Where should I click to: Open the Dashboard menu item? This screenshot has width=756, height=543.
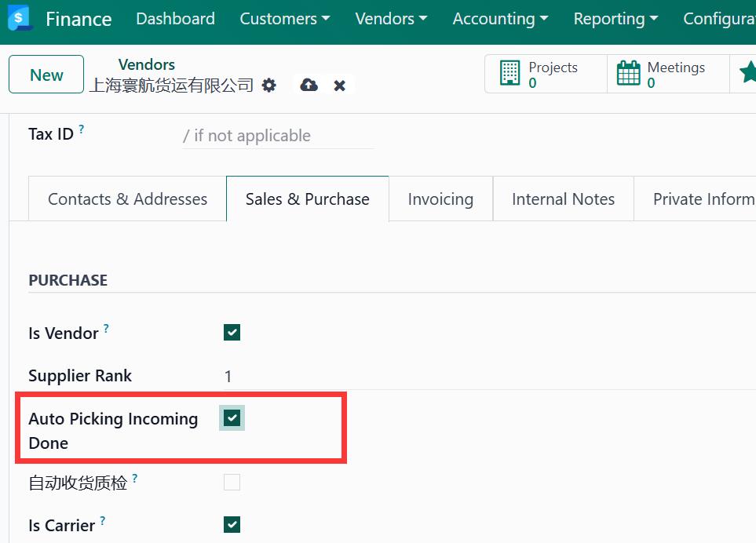[176, 19]
